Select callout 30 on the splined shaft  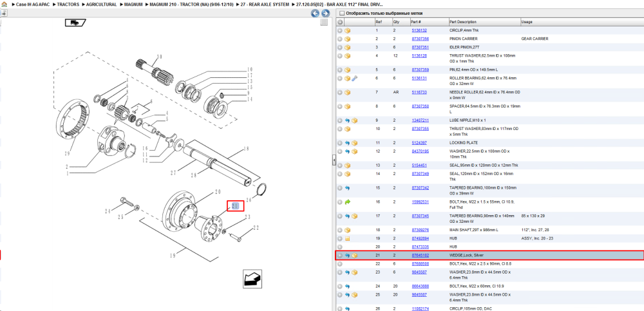159,56
